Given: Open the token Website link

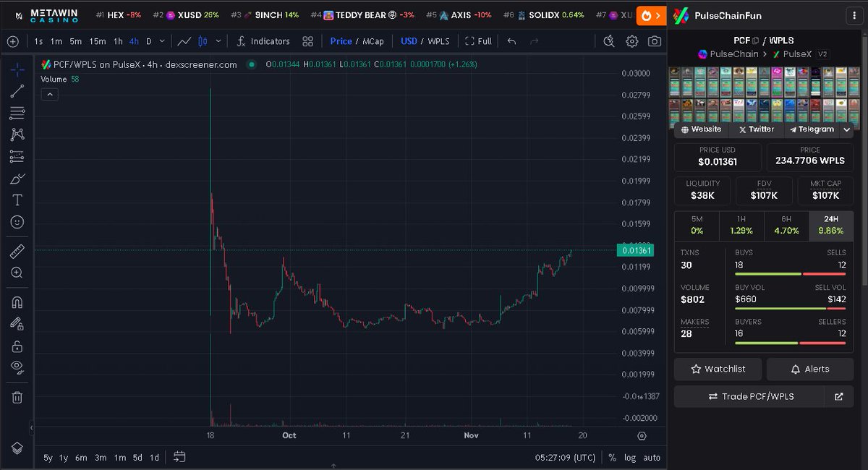Looking at the screenshot, I should click(701, 129).
